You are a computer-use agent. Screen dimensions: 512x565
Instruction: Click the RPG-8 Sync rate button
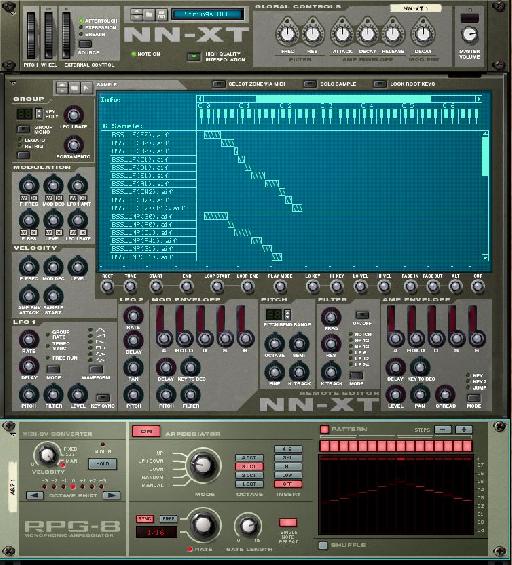145,519
